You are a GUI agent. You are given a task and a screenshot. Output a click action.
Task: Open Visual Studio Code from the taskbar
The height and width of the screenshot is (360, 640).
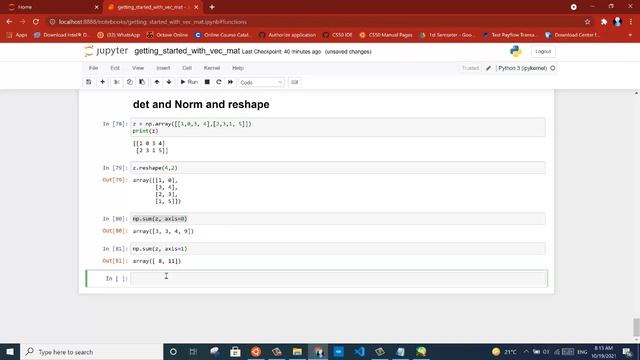[359, 352]
